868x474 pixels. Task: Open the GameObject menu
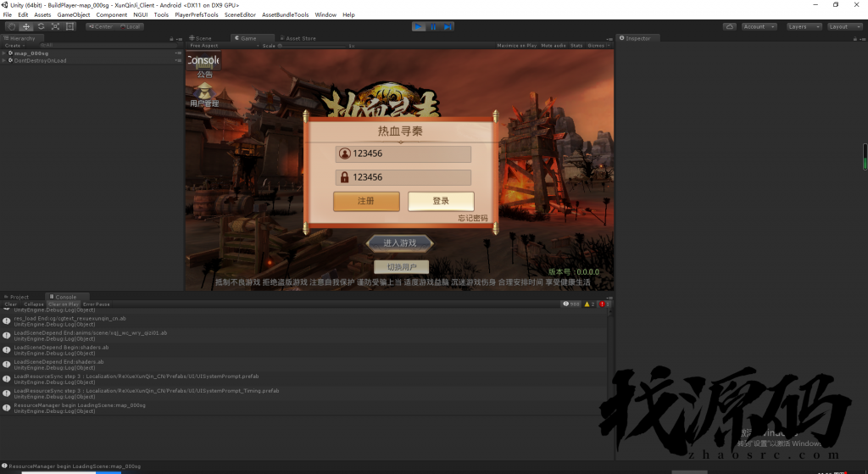(74, 15)
